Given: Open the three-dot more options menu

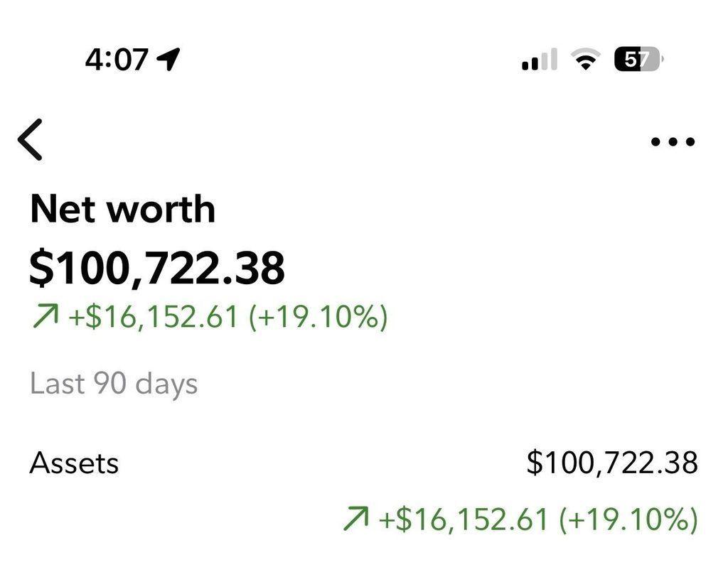Looking at the screenshot, I should [x=673, y=141].
